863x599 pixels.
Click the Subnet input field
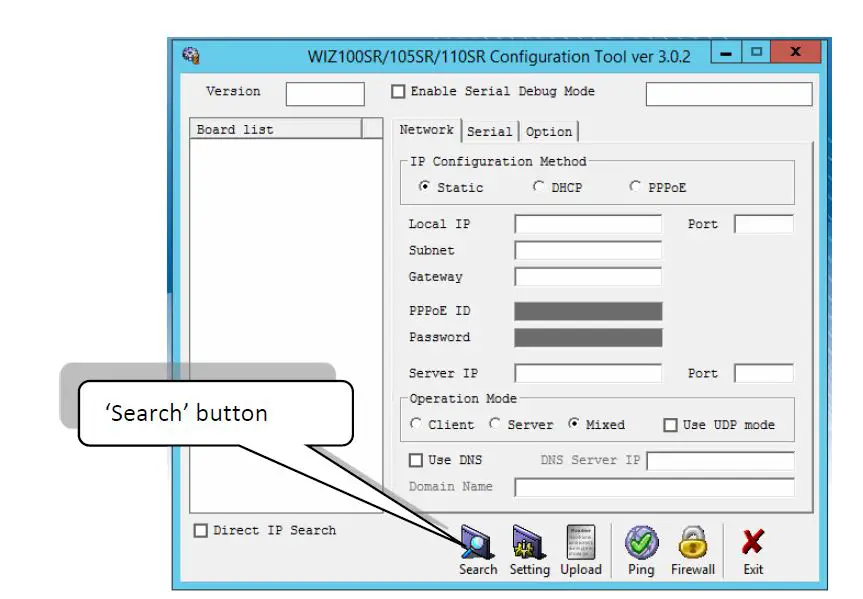[x=588, y=251]
